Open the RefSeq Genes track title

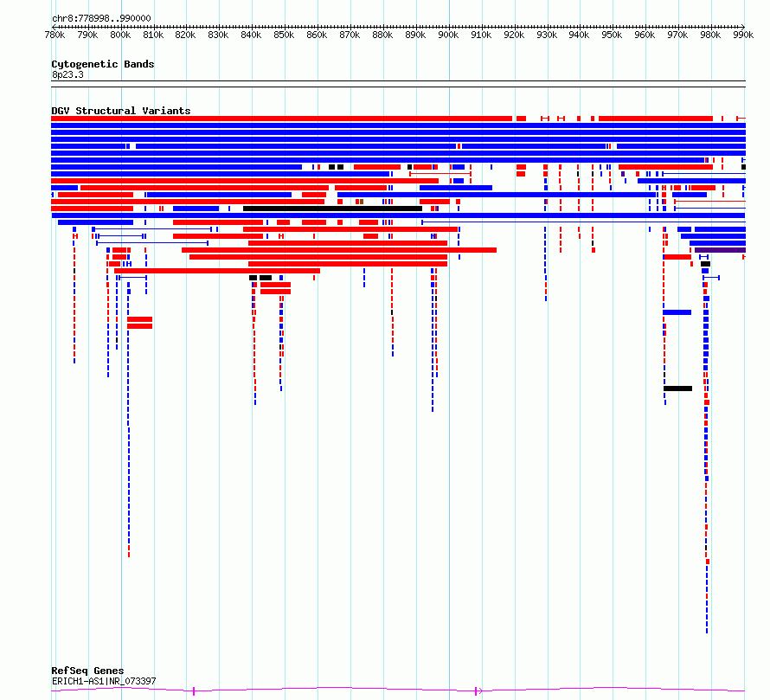click(x=87, y=671)
